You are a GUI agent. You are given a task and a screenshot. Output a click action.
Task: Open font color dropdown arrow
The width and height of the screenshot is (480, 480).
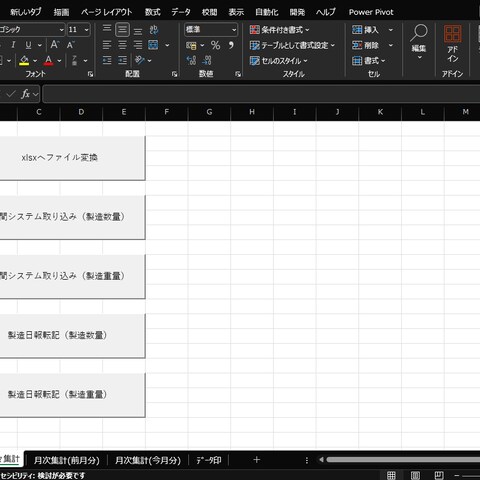tap(59, 61)
